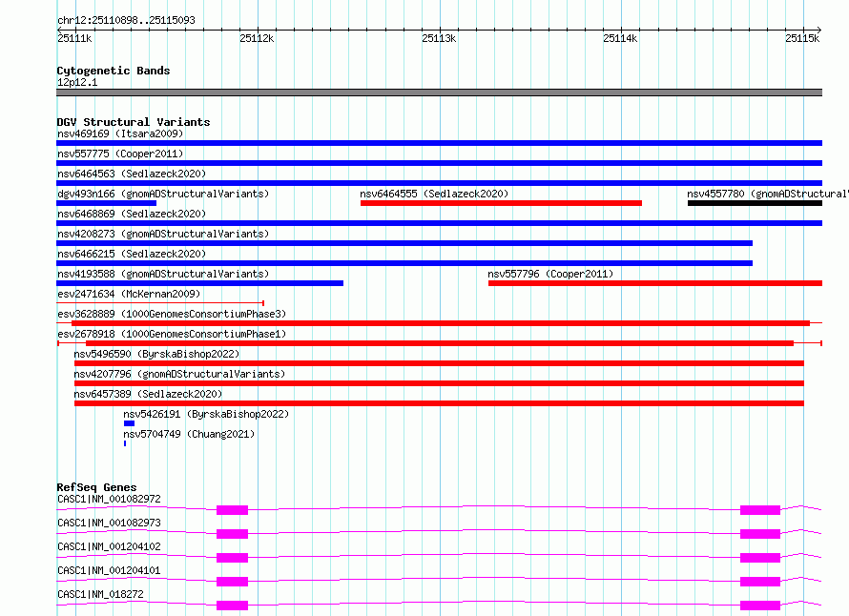Click the nsv6464563 (Sedlazeck2020) label
This screenshot has width=849, height=616.
click(132, 174)
